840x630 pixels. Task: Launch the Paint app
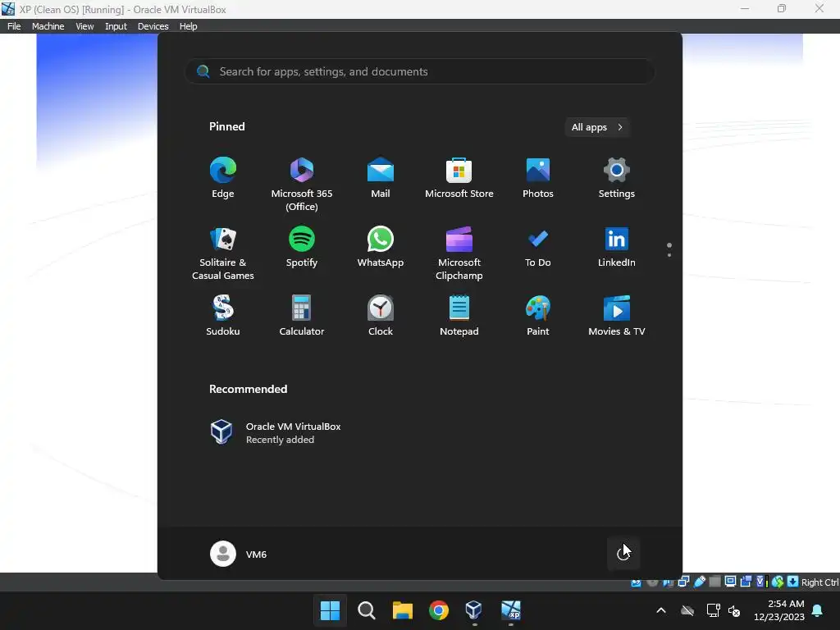(538, 316)
